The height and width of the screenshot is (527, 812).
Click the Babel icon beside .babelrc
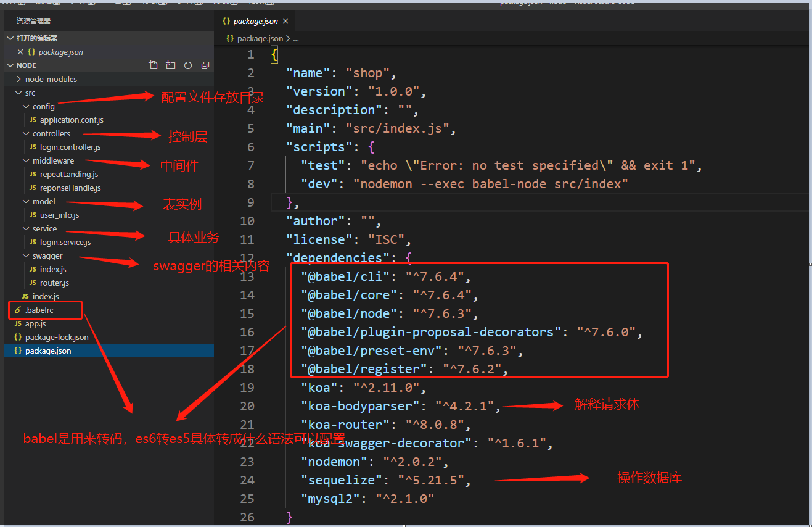click(18, 310)
